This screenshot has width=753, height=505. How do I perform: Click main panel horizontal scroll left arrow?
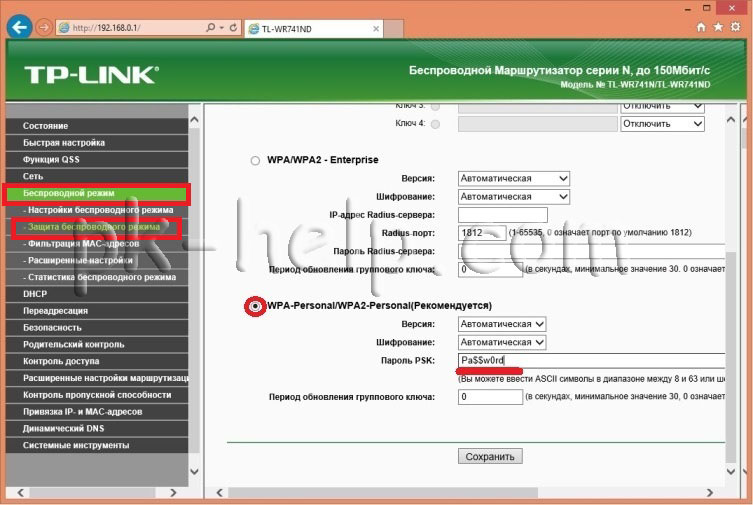pyautogui.click(x=219, y=493)
